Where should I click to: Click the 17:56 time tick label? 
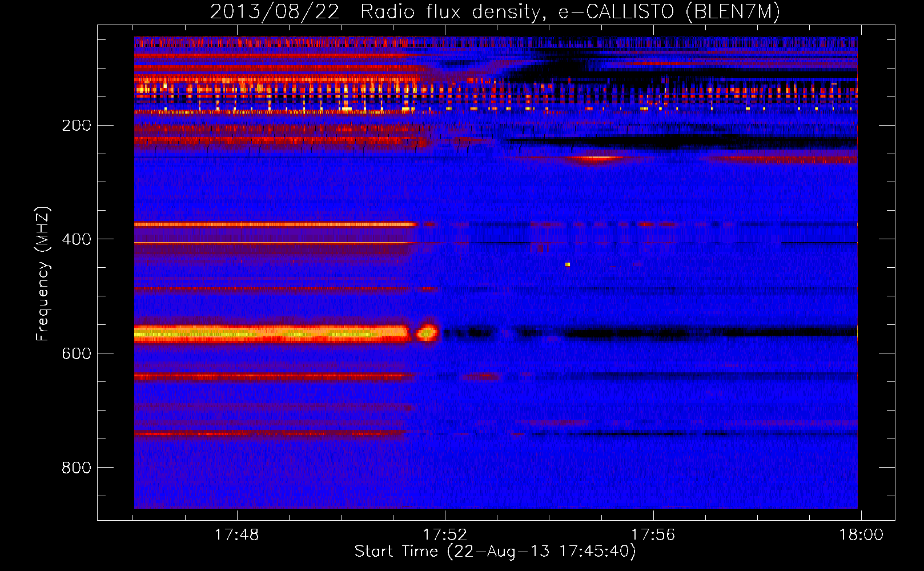coord(653,534)
